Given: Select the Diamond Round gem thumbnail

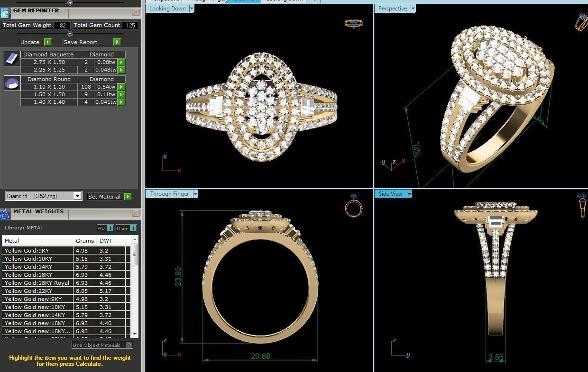Looking at the screenshot, I should [11, 83].
